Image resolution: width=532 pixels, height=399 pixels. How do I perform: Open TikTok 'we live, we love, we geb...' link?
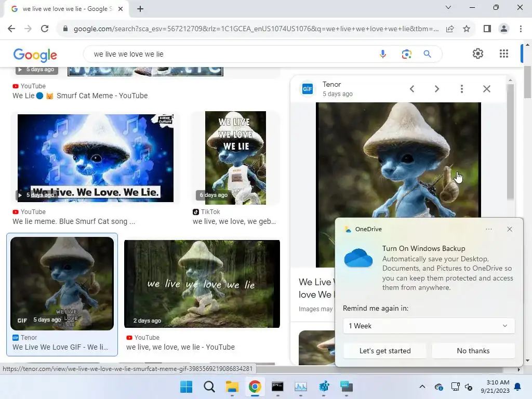click(234, 221)
